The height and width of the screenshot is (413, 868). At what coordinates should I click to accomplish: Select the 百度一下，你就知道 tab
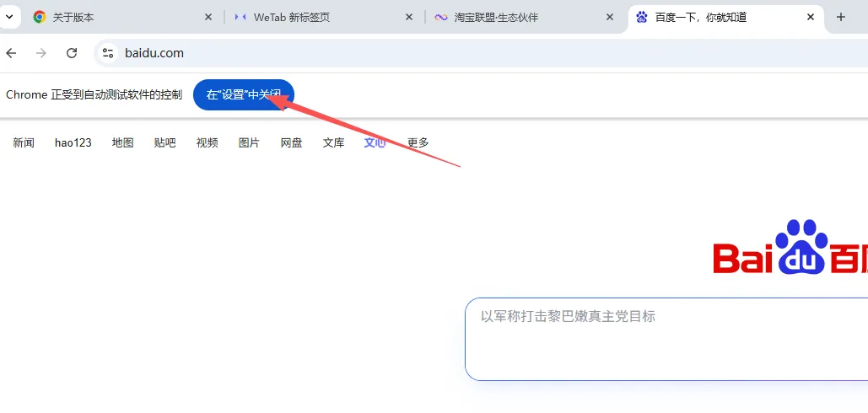[725, 17]
